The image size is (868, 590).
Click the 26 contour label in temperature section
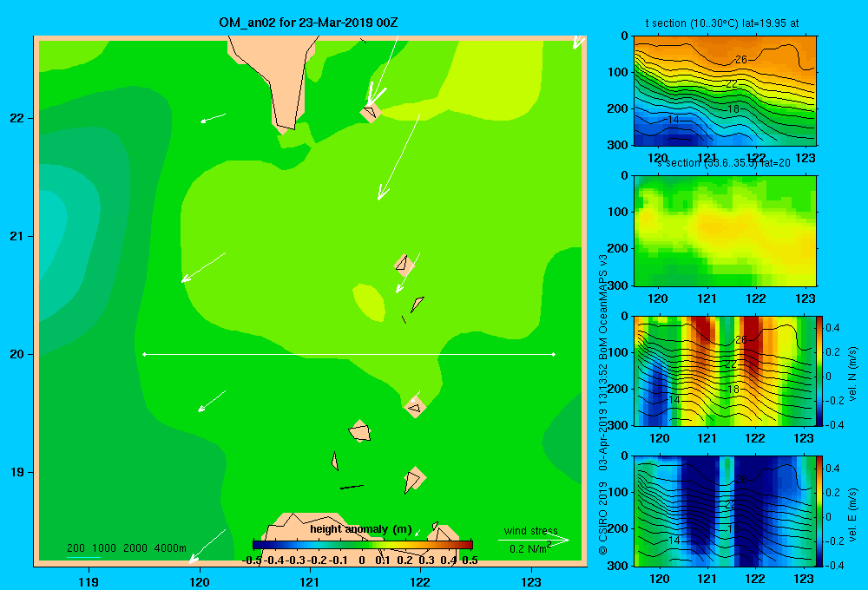click(x=740, y=60)
